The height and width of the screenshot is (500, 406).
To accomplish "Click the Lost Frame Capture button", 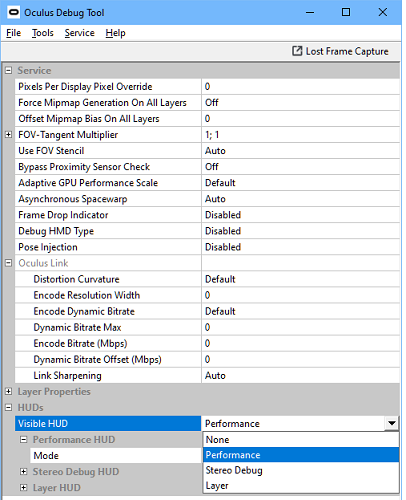I will 340,51.
